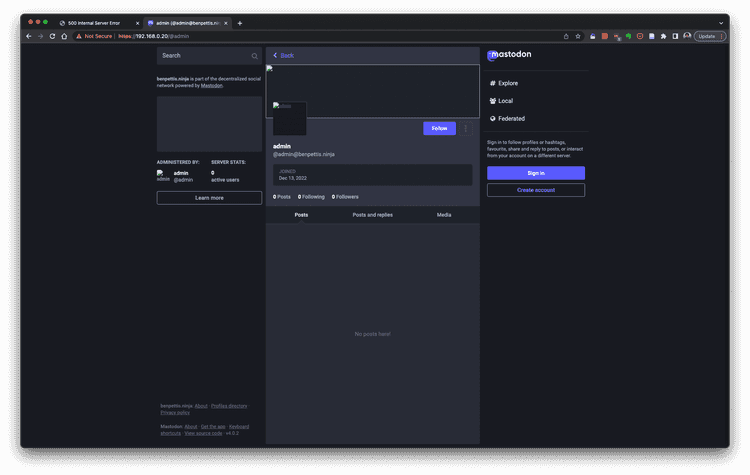Click the Mastodon link in server description
Viewport: 750px width, 475px height.
coord(211,86)
